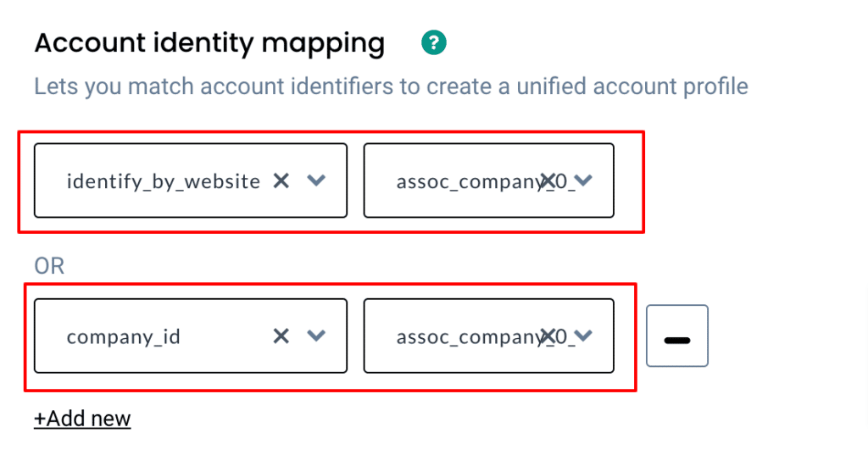Clear first row assoc_company field value
This screenshot has height=455, width=868.
(x=548, y=180)
